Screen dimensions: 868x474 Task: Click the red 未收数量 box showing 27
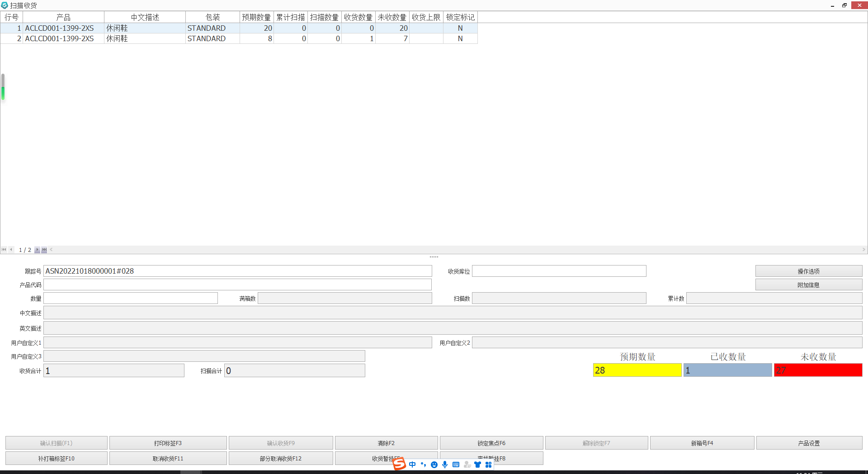click(818, 370)
